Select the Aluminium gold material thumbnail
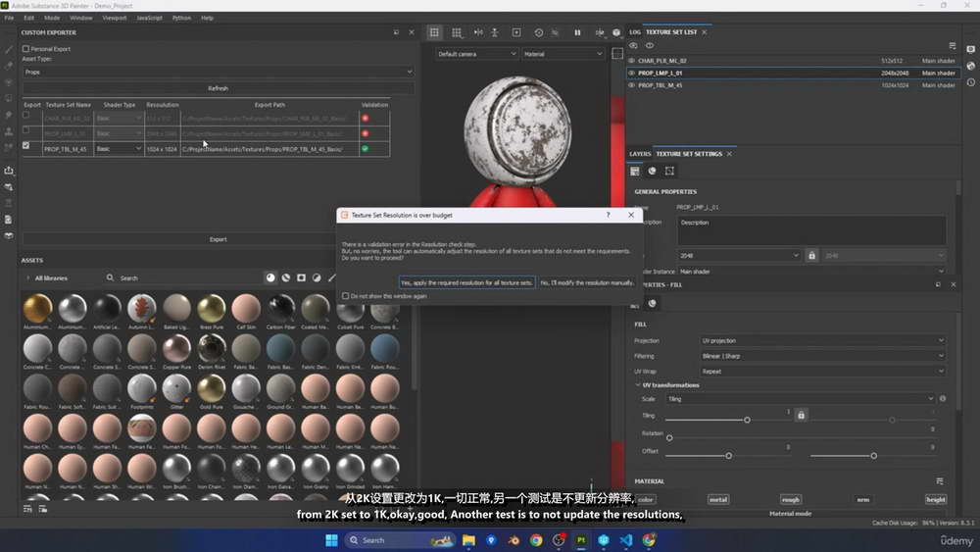Viewport: 980px width, 552px height. (37, 308)
